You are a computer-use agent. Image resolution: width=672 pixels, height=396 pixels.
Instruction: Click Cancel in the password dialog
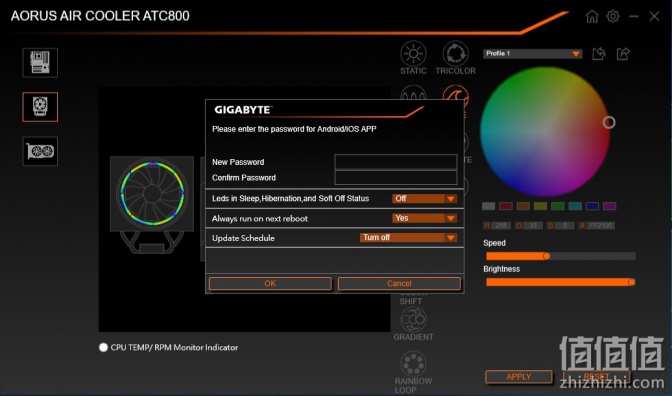399,283
